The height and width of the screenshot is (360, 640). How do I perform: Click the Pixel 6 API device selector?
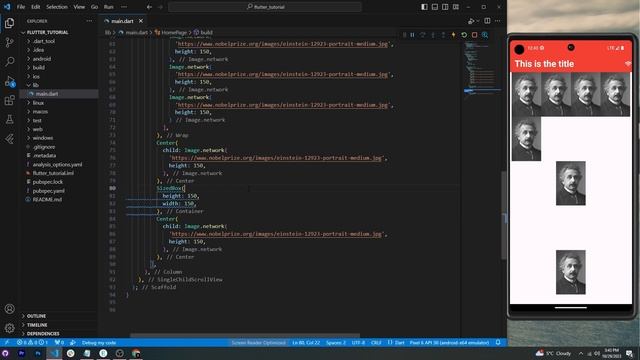tap(449, 342)
